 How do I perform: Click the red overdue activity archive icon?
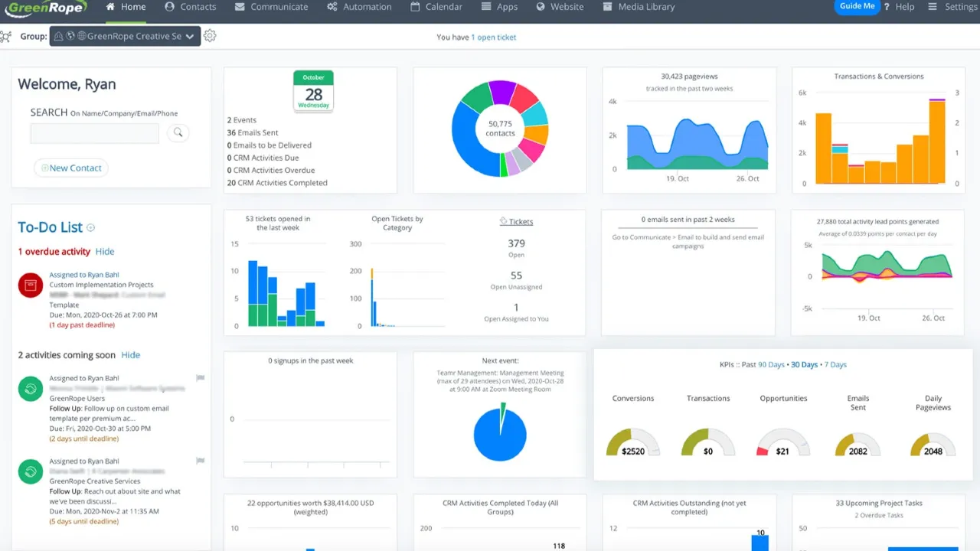point(30,285)
